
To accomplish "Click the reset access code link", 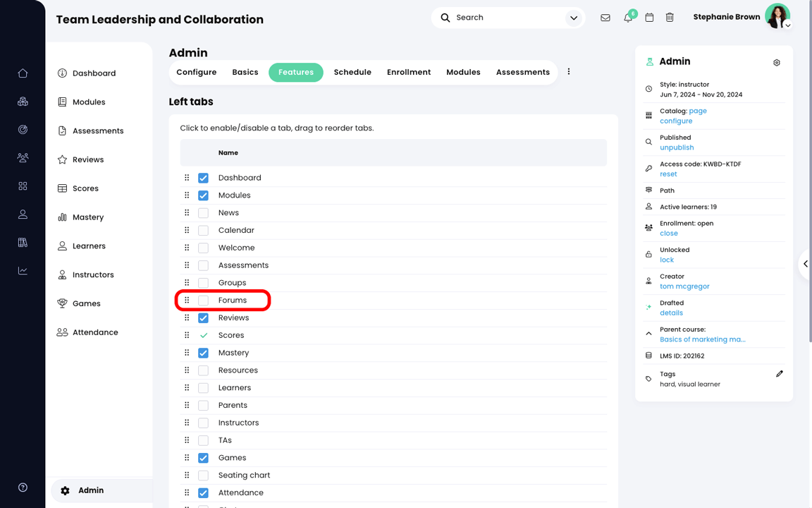I will (668, 174).
